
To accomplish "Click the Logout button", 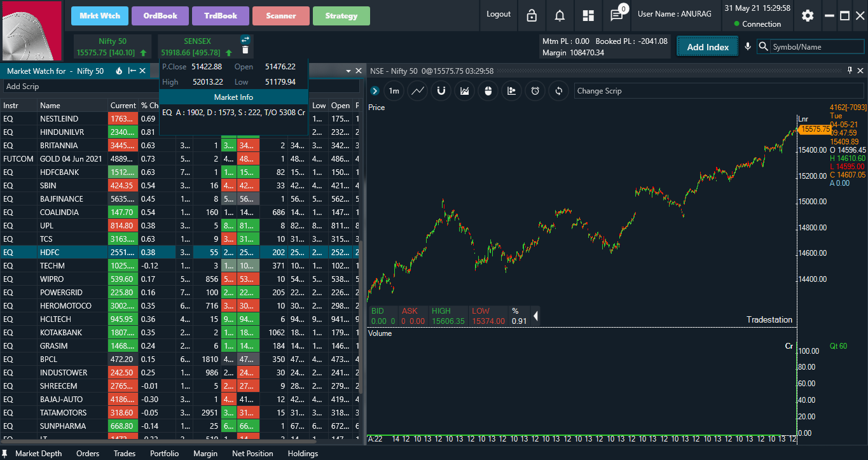I will pyautogui.click(x=499, y=14).
